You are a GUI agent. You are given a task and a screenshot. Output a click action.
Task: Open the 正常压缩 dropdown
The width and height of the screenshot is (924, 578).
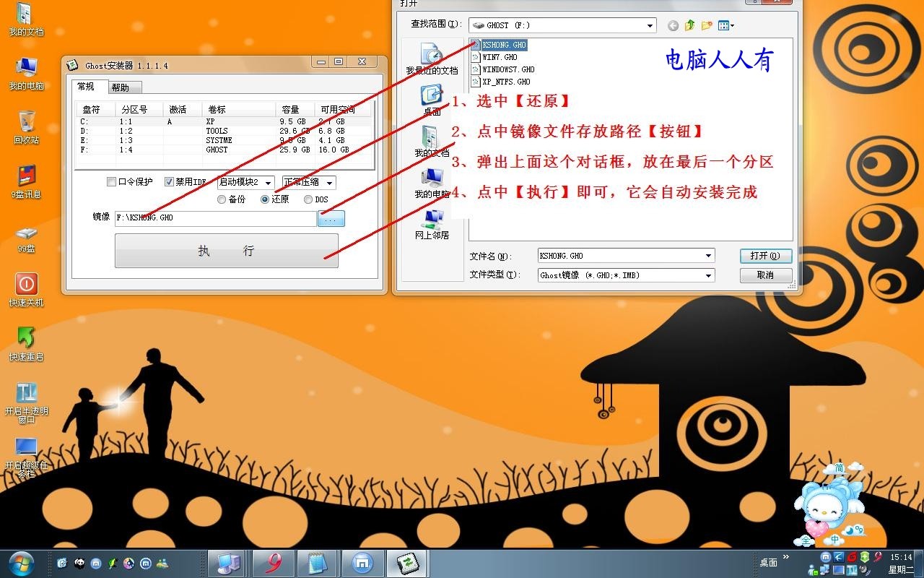click(x=309, y=182)
